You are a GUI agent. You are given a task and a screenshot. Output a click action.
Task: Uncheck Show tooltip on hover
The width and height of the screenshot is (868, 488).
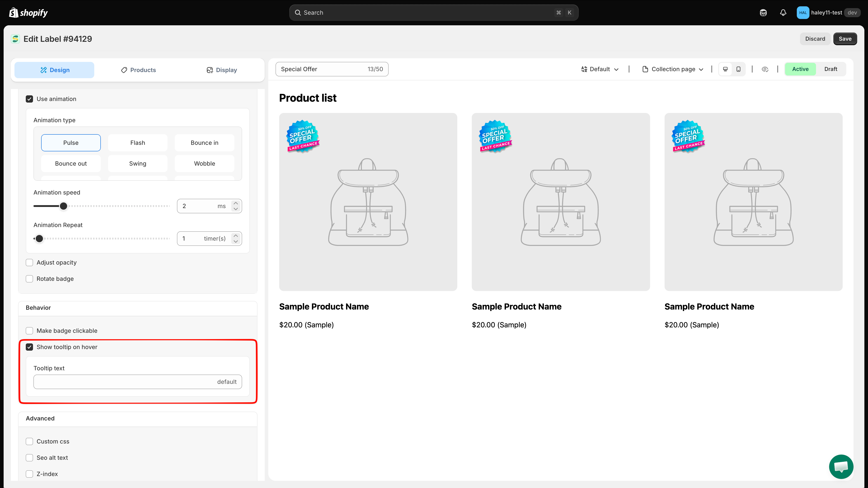(29, 347)
